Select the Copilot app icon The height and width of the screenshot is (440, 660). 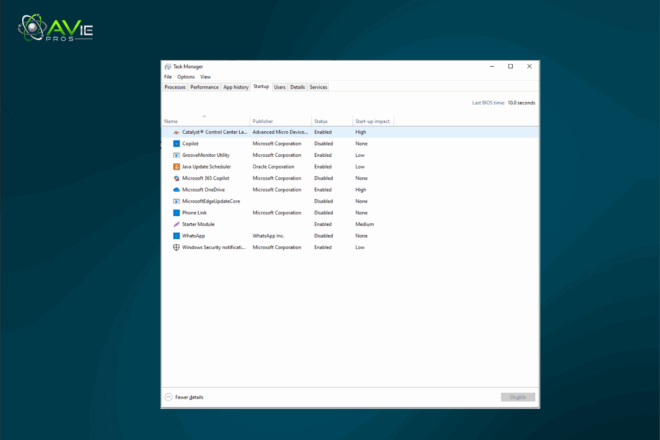(x=176, y=144)
